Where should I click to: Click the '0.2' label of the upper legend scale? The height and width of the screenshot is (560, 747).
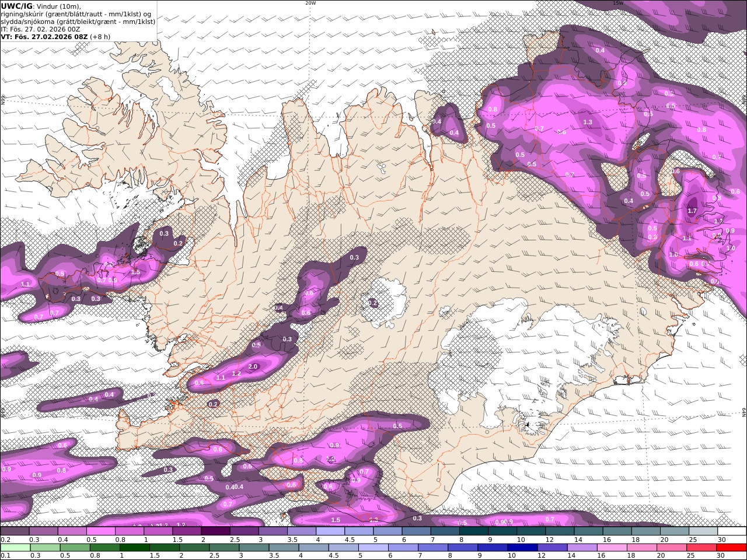pos(5,540)
